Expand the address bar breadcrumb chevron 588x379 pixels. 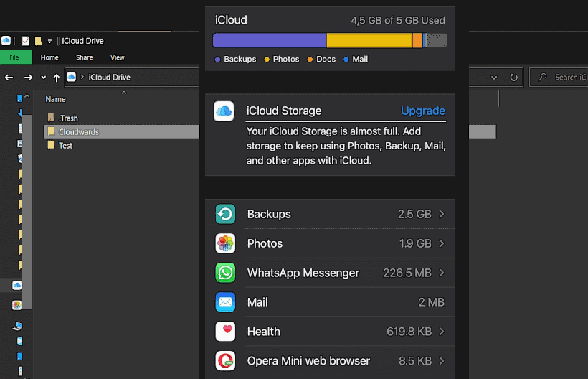pyautogui.click(x=82, y=77)
